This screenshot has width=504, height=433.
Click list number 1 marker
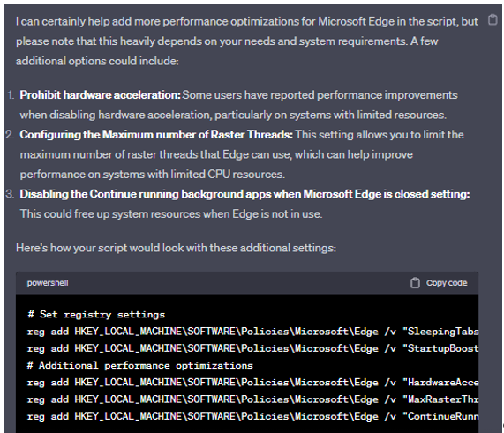(x=11, y=95)
